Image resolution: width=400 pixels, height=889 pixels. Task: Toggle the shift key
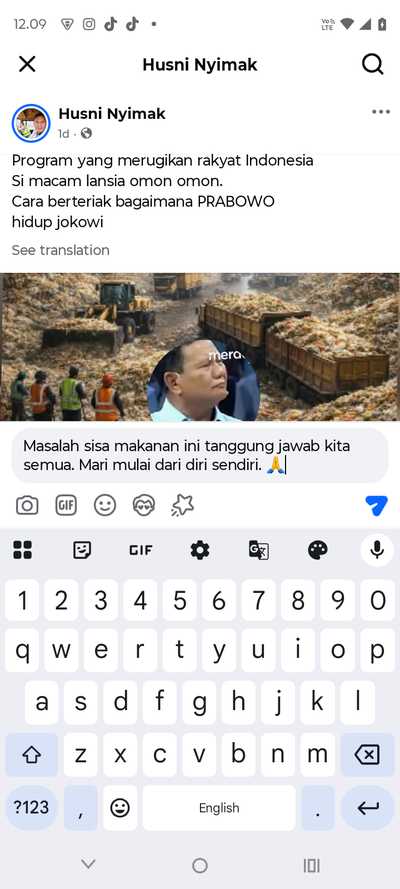pyautogui.click(x=32, y=755)
